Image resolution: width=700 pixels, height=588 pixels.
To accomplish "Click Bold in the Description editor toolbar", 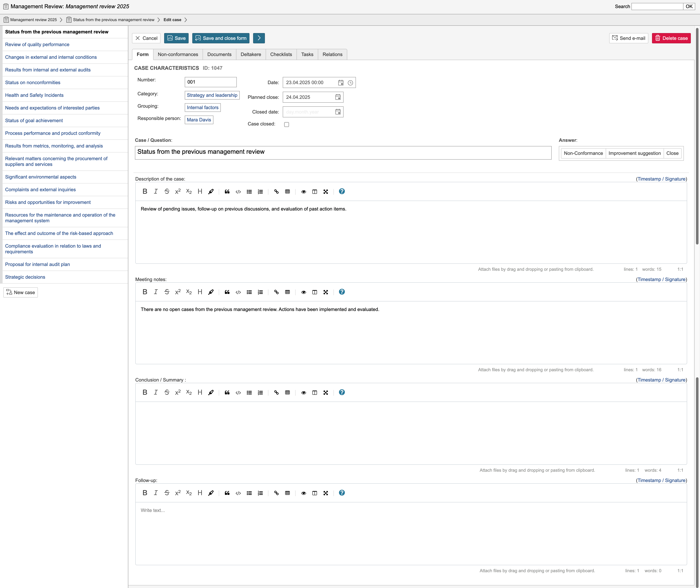I will [145, 191].
